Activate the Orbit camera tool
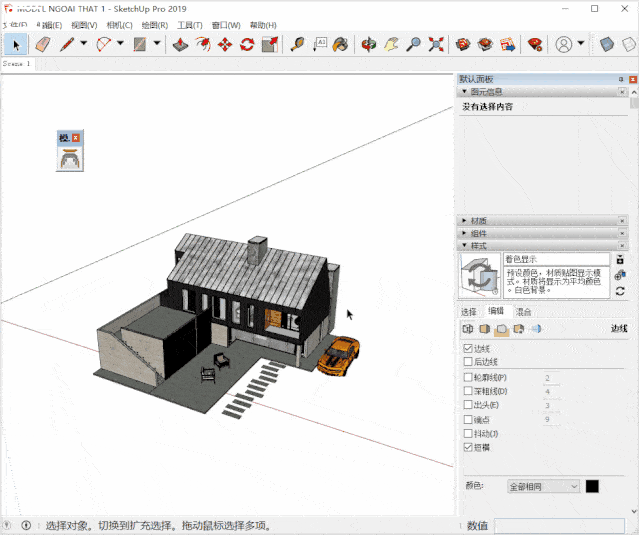639x535 pixels. click(369, 44)
